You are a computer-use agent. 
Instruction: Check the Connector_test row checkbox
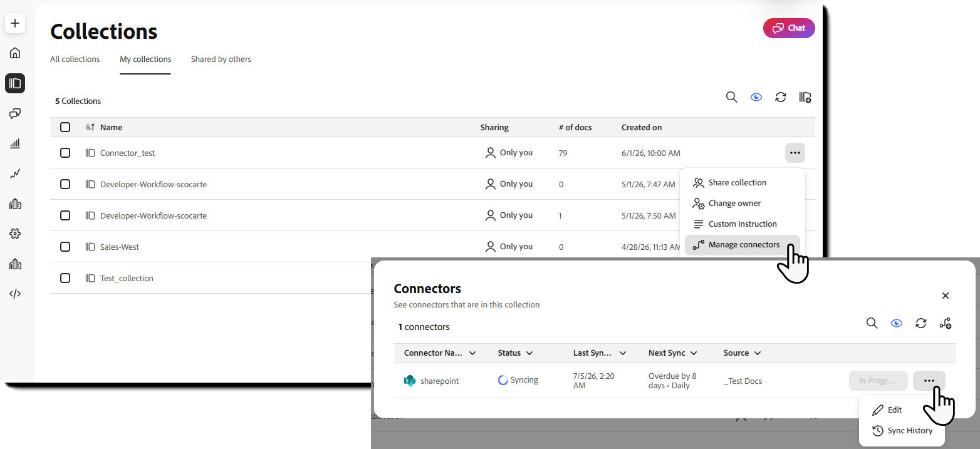pos(65,153)
